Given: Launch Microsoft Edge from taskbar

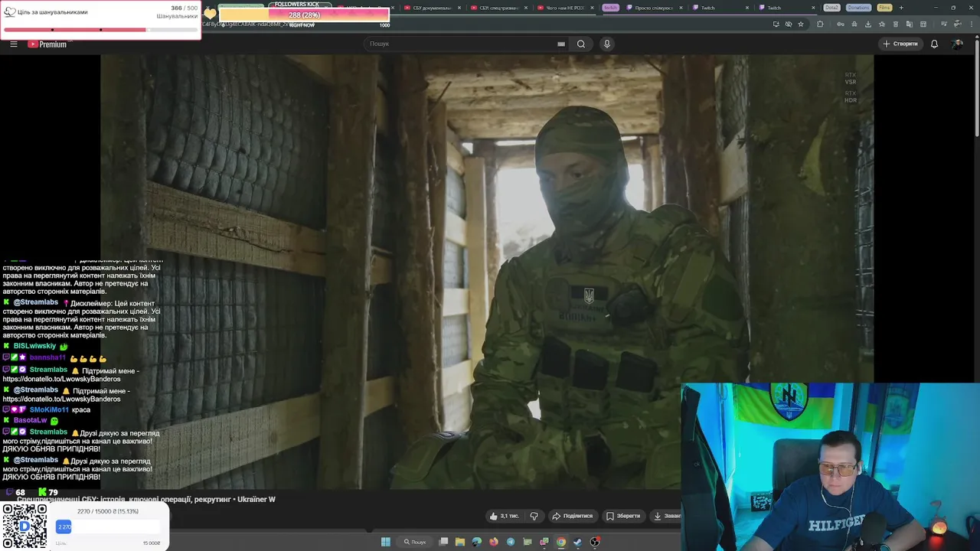Looking at the screenshot, I should [x=477, y=542].
